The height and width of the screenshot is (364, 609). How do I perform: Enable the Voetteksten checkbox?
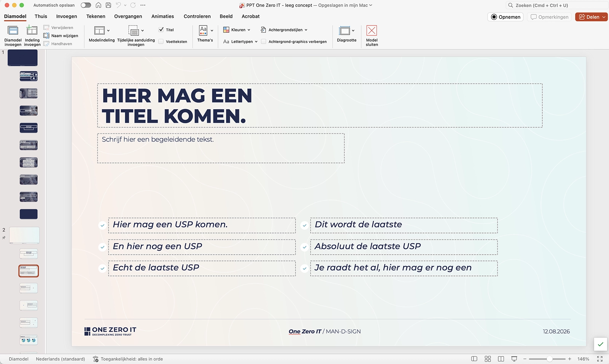(x=161, y=42)
